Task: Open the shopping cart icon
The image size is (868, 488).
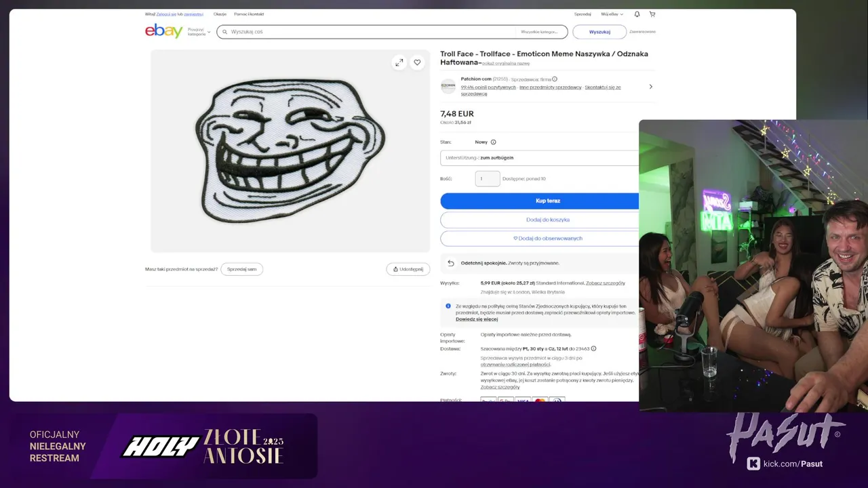Action: pos(652,14)
